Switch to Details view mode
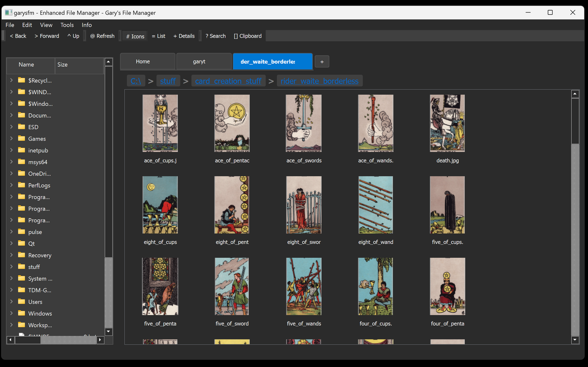This screenshot has height=367, width=588. click(184, 36)
